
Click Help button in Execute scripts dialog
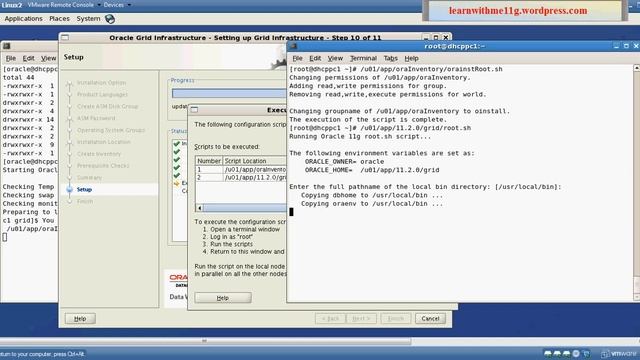pos(223,298)
